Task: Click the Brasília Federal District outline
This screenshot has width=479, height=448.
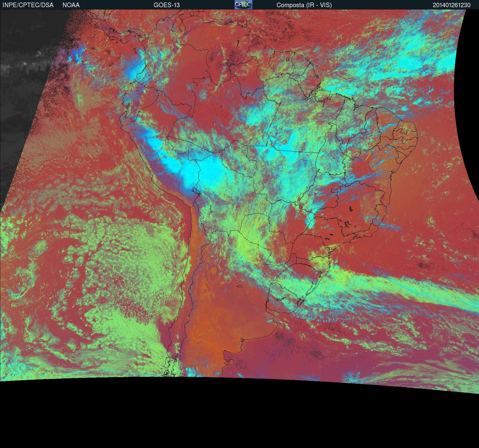Action: point(334,190)
